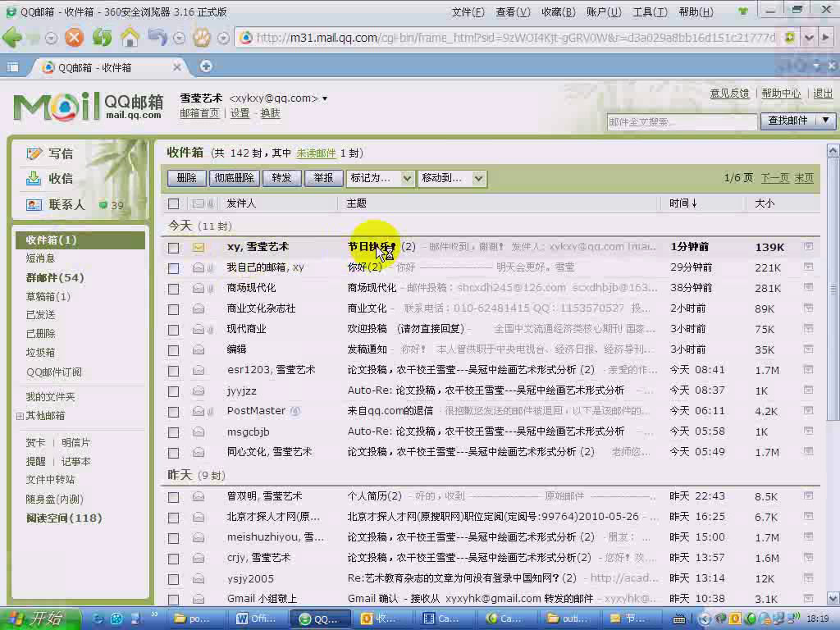This screenshot has height=630, width=840.
Task: Click the 写信 compose mail icon
Action: coord(34,153)
